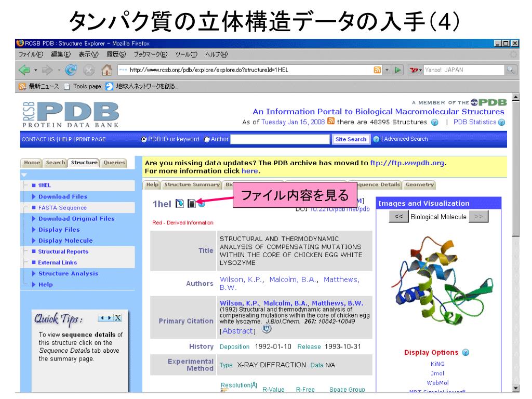Open the Structural Reports link
The width and height of the screenshot is (532, 399).
pos(63,251)
